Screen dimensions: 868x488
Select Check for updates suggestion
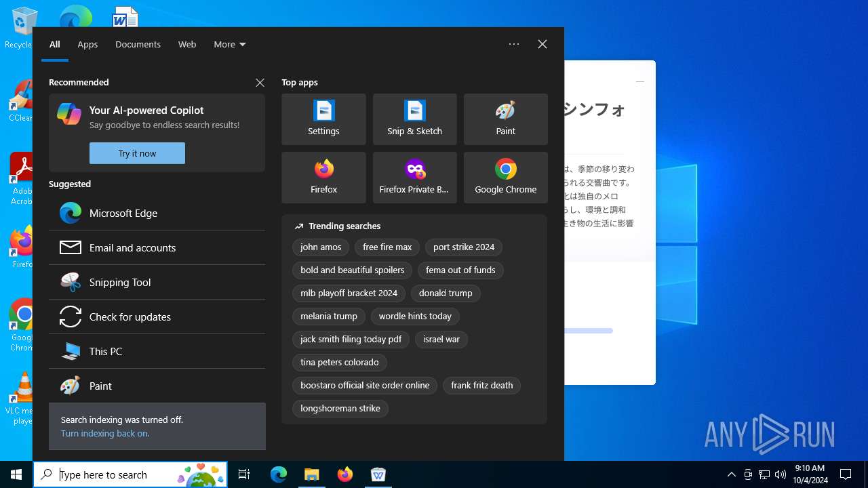click(157, 317)
